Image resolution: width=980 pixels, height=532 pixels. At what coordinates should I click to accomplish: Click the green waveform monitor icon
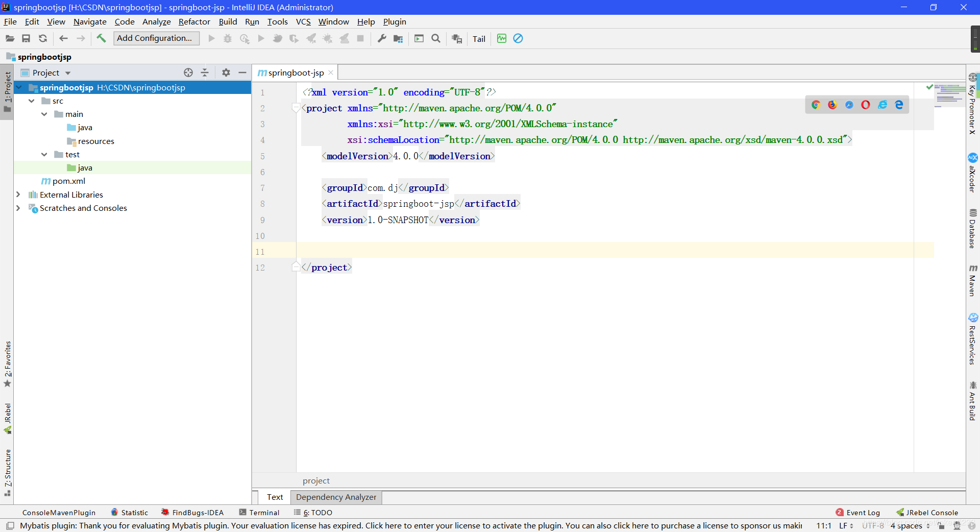502,38
